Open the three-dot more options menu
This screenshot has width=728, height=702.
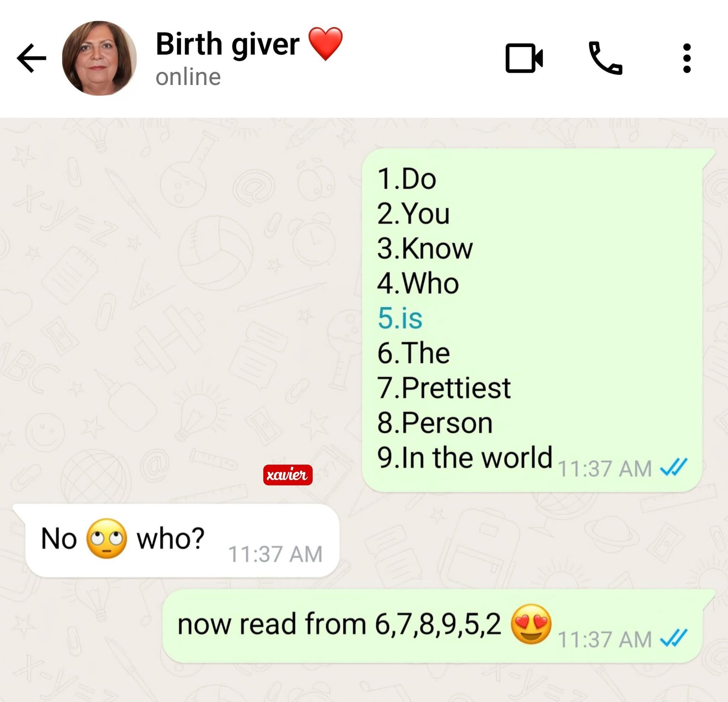click(x=687, y=58)
